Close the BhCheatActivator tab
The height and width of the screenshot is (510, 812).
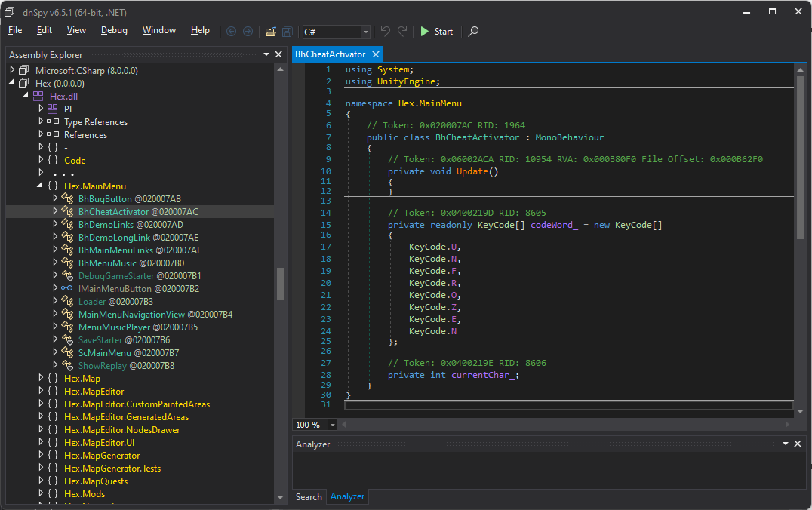click(375, 54)
